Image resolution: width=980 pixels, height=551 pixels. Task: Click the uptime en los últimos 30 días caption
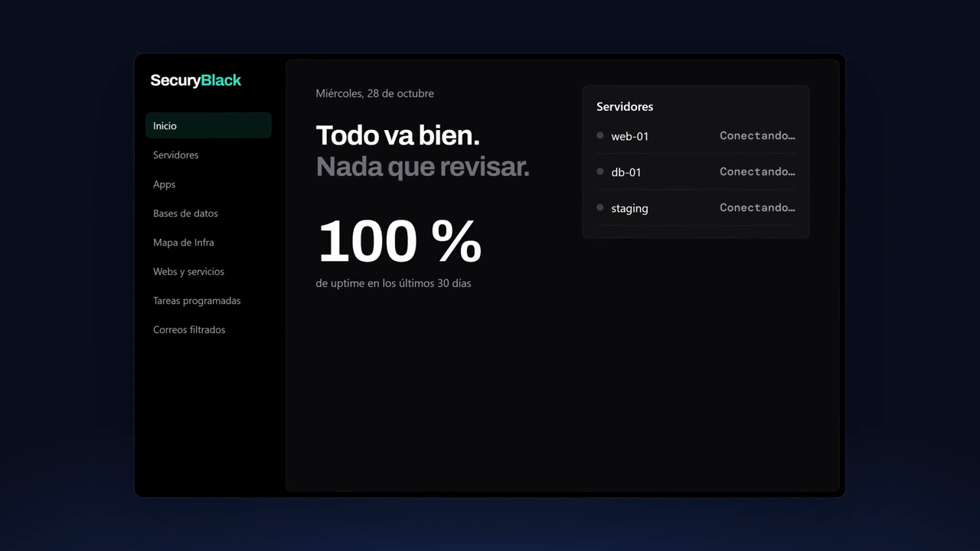(393, 283)
